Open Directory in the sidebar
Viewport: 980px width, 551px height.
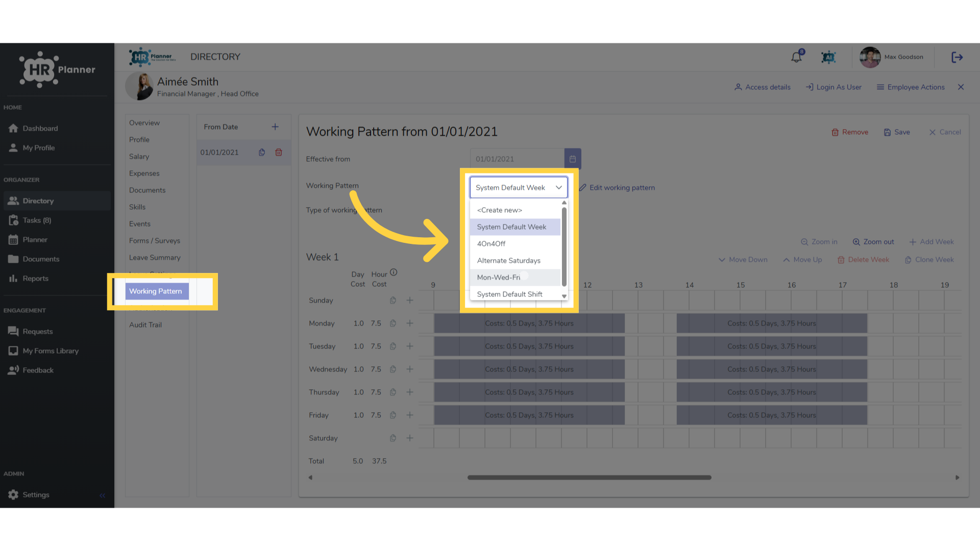coord(57,201)
